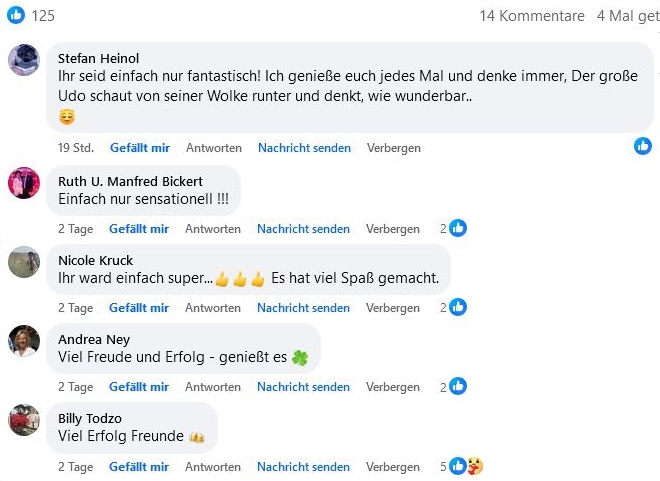Image resolution: width=660 pixels, height=481 pixels.
Task: Toggle Gefällt mir on Stefan Heinol's comment
Action: pos(140,148)
